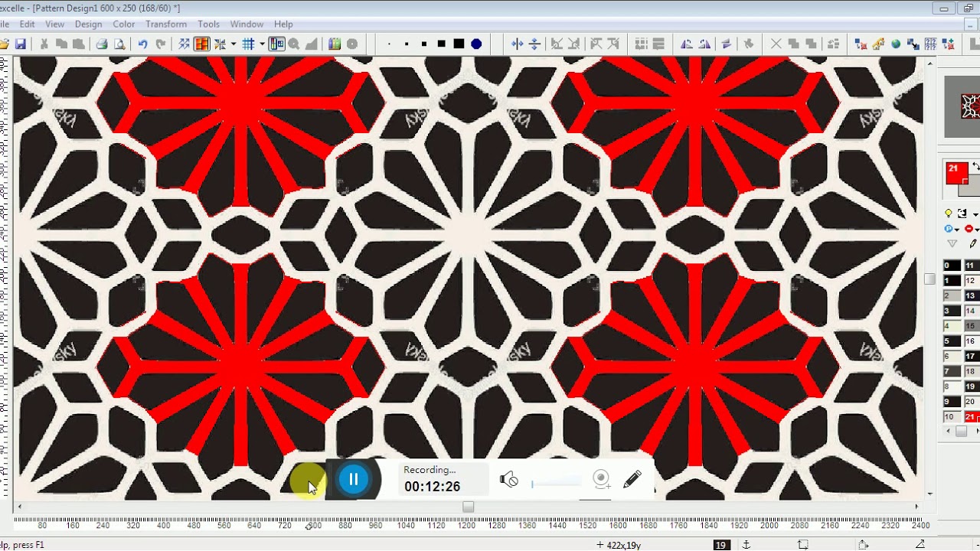Click the color replace icon left of house

860,44
